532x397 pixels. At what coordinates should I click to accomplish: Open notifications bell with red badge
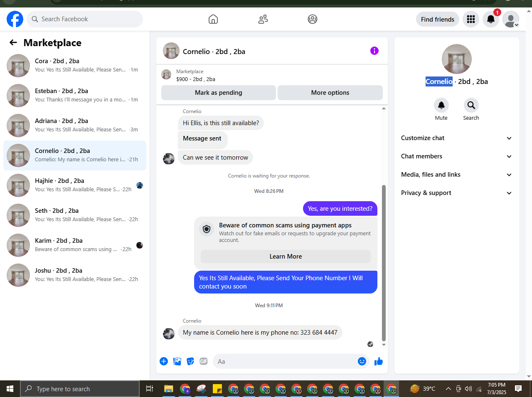point(491,19)
